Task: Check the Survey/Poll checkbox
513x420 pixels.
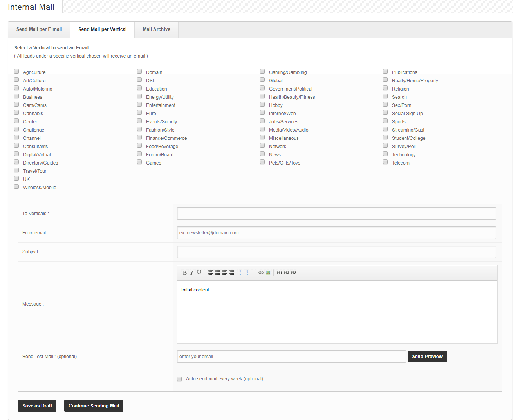Action: tap(385, 145)
